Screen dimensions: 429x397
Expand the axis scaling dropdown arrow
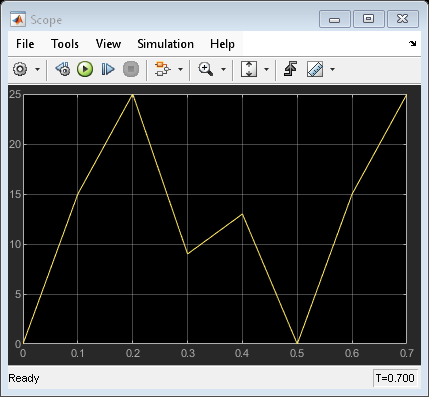click(266, 69)
